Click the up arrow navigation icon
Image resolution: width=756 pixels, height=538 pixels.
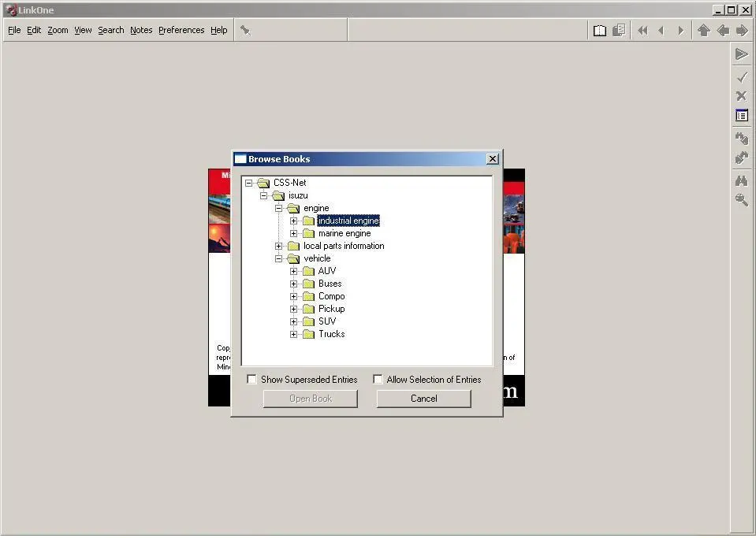703,31
